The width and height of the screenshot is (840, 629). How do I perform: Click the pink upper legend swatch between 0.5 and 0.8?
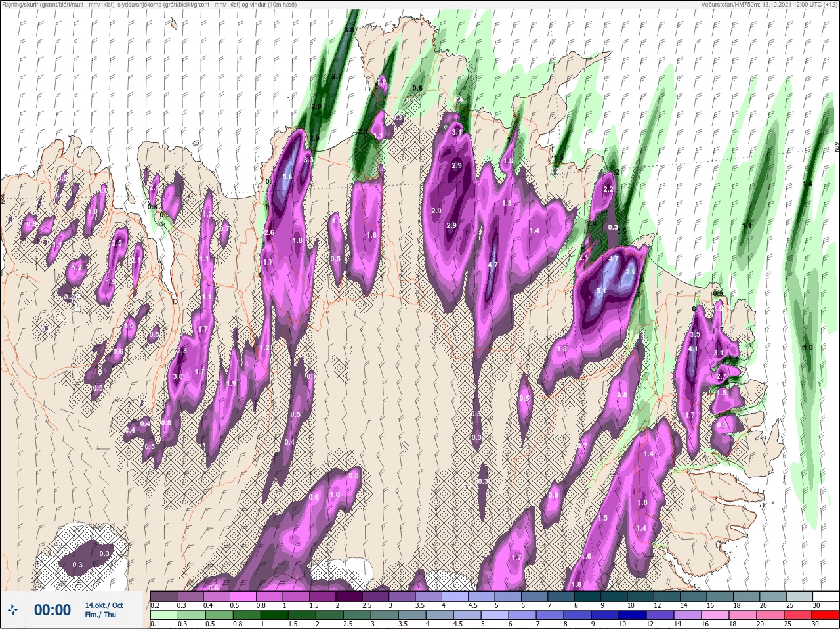[x=243, y=597]
